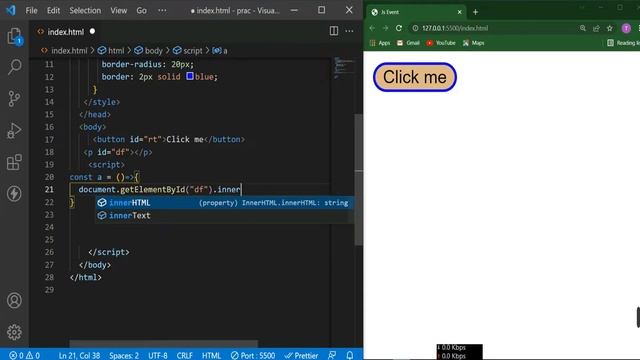Click line number 17 in the gutter
The image size is (640, 360).
[x=49, y=140]
